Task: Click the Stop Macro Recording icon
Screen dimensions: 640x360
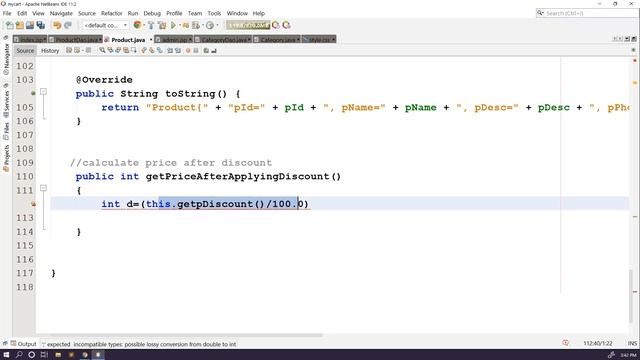Action: [196, 51]
